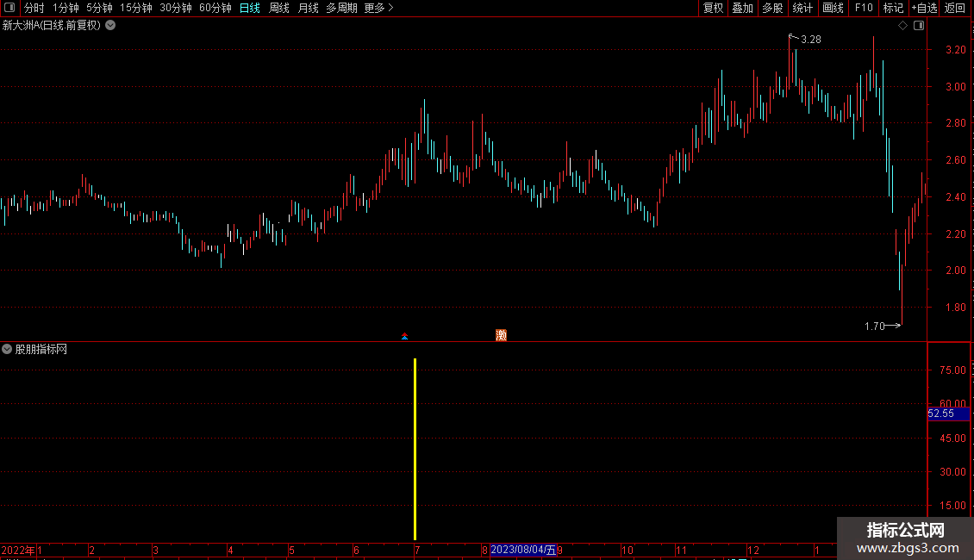The height and width of the screenshot is (560, 974).
Task: Open the 画线 drawing tools
Action: coord(833,8)
